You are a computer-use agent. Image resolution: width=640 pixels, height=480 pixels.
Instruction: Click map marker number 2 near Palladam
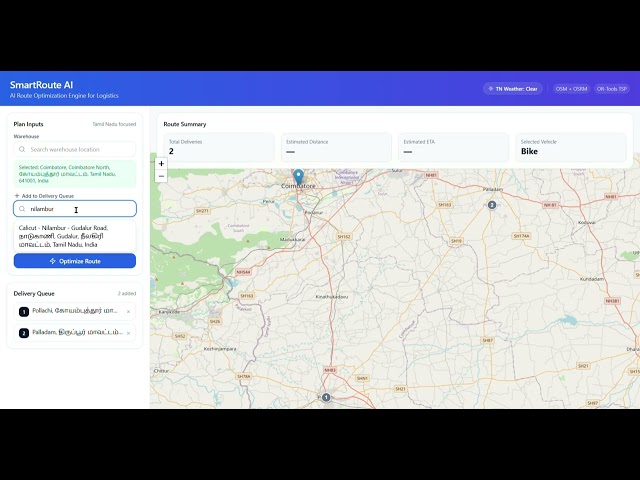(x=492, y=205)
